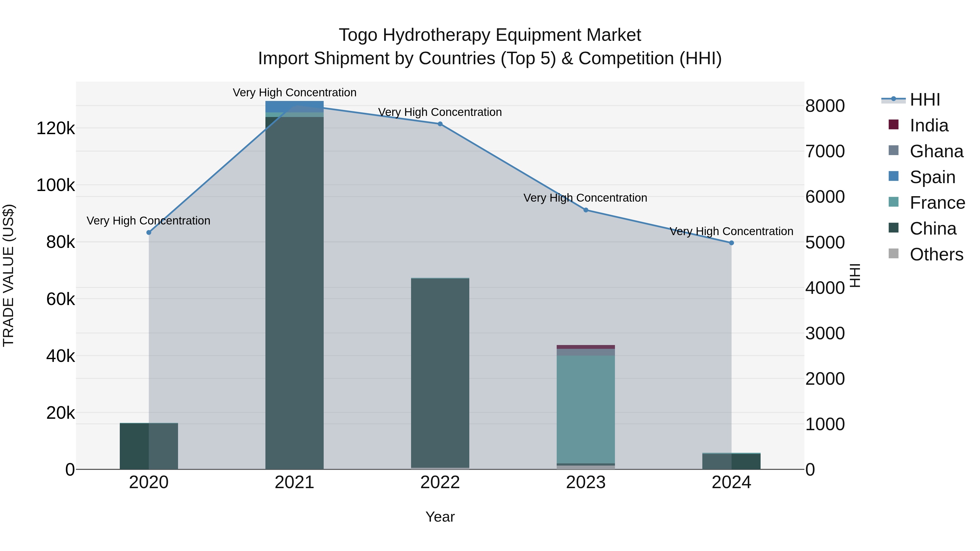Screen dimensions: 980x551
Task: Click the 60k trade value tick
Action: tap(60, 299)
